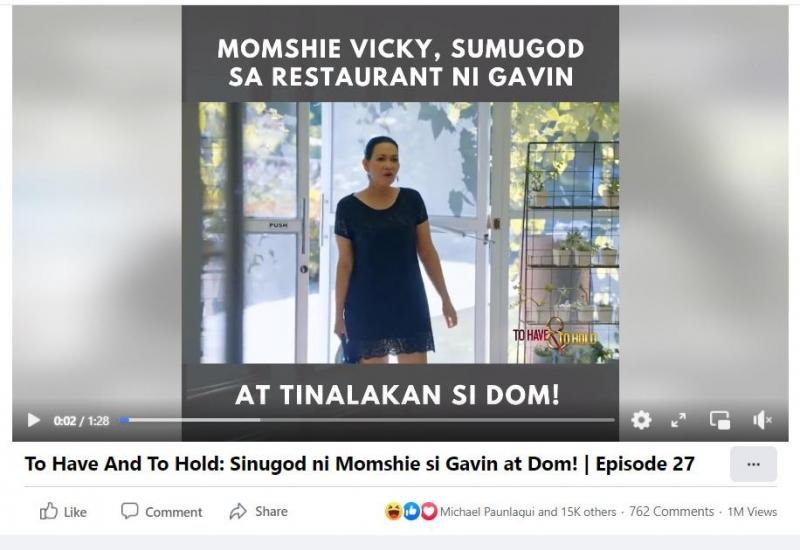Click the speech bubble Comment icon

coord(129,511)
